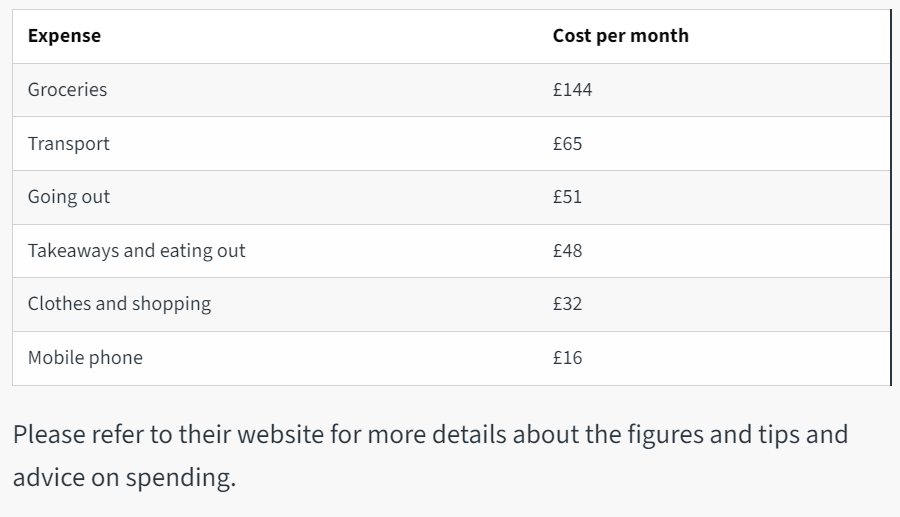
Task: Click the £48 takeaways cost
Action: point(567,251)
